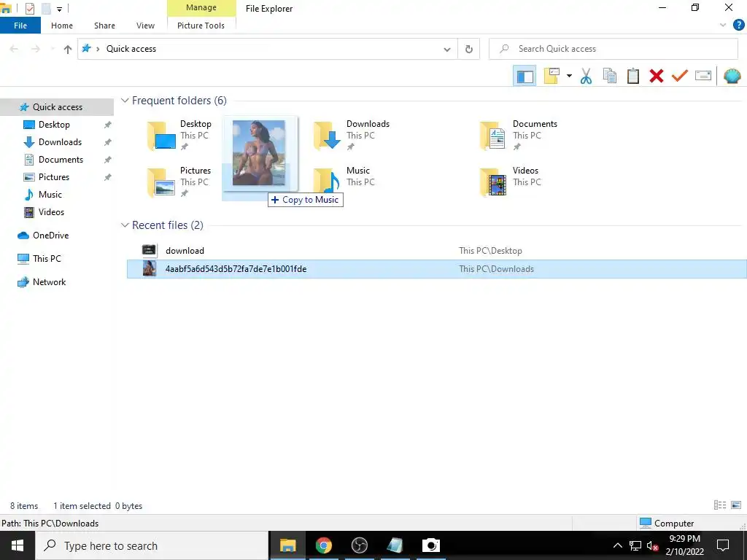Click the Quick access breadcrumb text in address bar
The width and height of the screenshot is (747, 560).
coord(131,49)
